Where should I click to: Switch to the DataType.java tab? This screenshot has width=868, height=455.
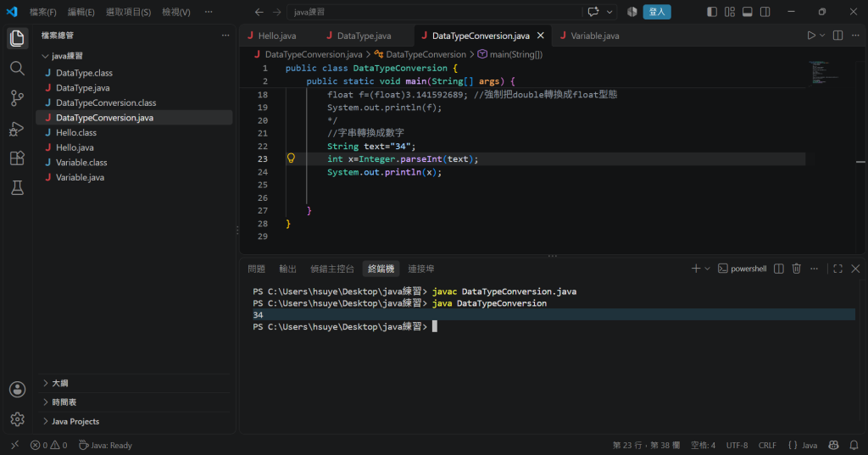pyautogui.click(x=364, y=36)
